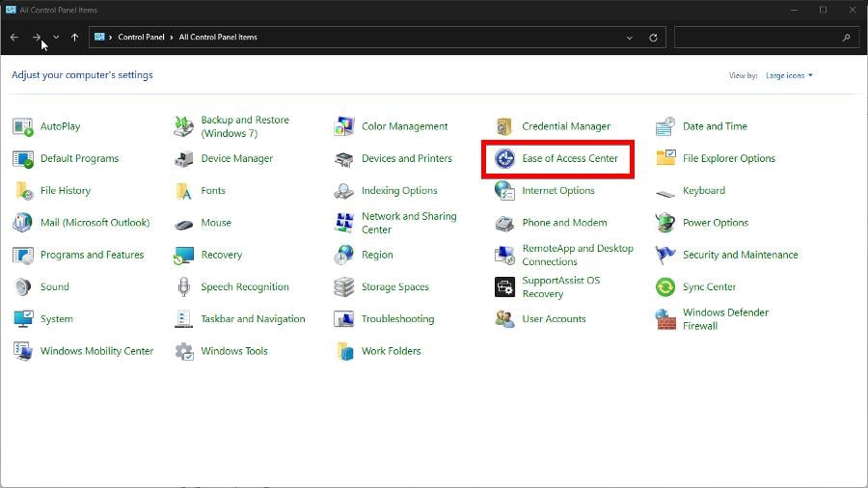Expand the chevron after the address bar computer icon

pyautogui.click(x=110, y=37)
